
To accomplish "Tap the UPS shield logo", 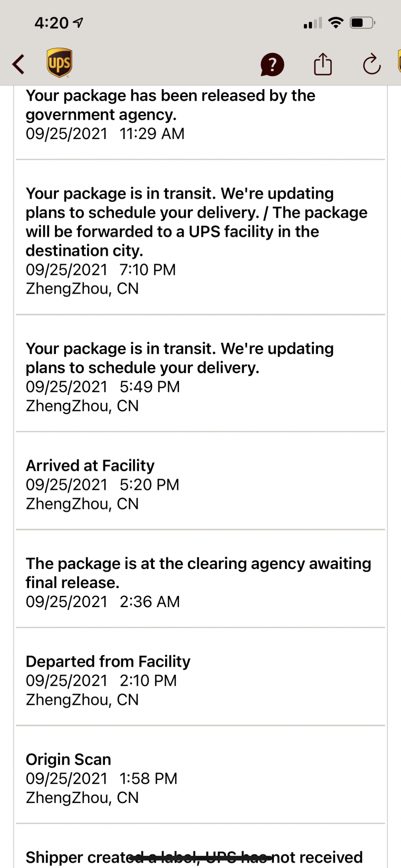I will (x=59, y=62).
